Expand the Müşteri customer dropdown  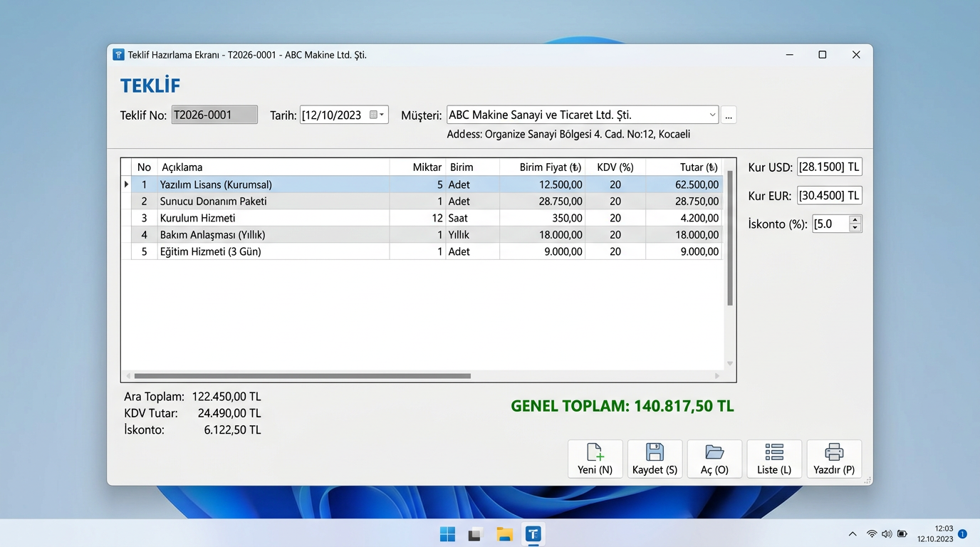712,115
